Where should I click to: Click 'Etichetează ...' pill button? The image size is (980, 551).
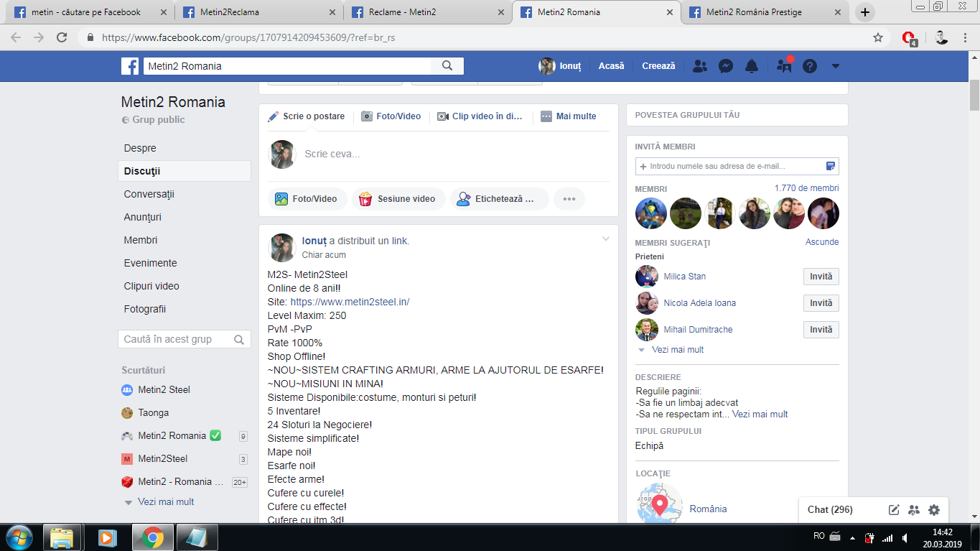pos(500,199)
